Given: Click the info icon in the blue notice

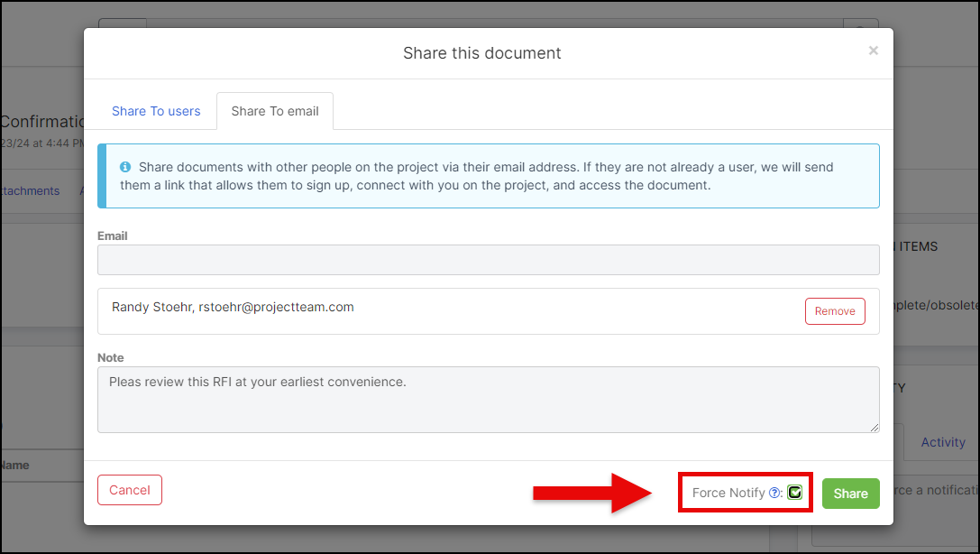Looking at the screenshot, I should (125, 167).
